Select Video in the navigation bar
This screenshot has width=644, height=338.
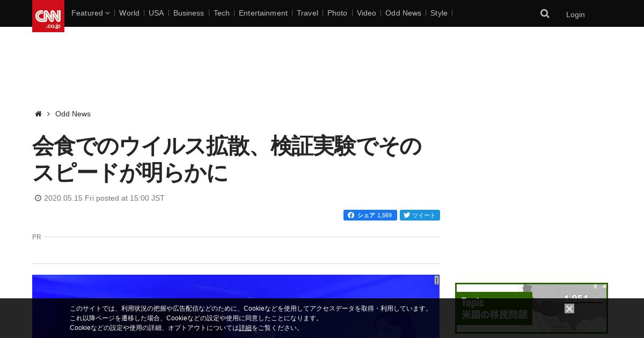click(367, 13)
